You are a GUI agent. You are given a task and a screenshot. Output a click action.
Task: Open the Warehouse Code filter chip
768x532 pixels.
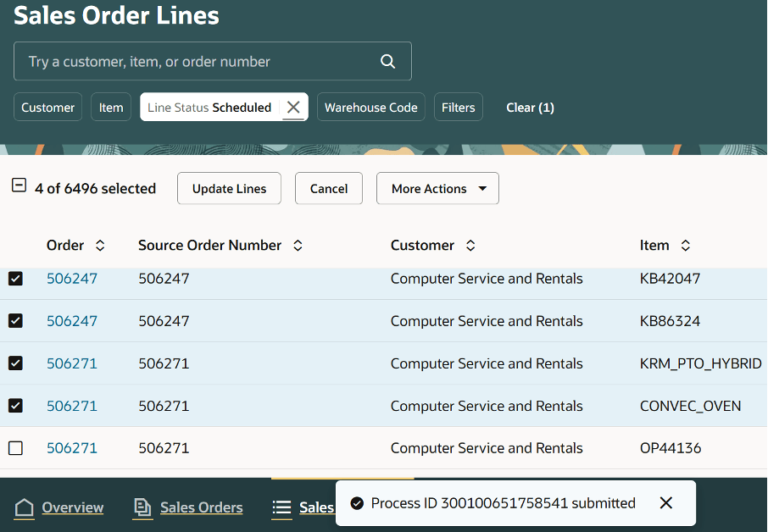click(x=370, y=108)
